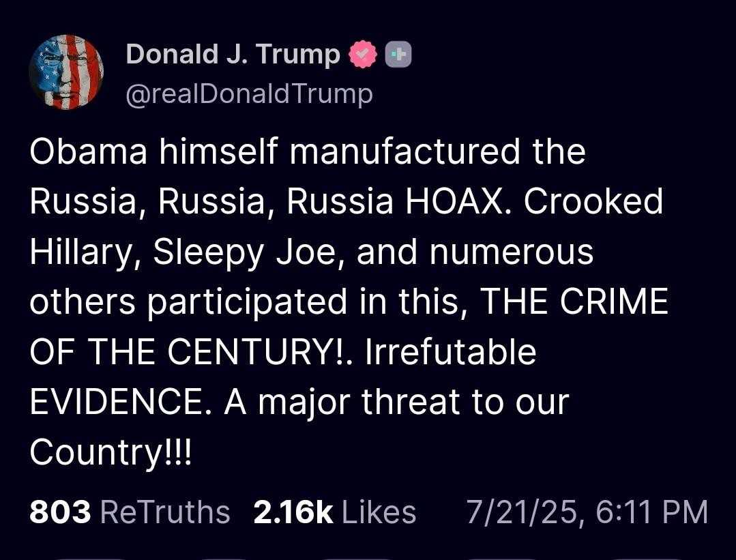
Task: Click the red verified checkmark badge
Action: click(362, 55)
